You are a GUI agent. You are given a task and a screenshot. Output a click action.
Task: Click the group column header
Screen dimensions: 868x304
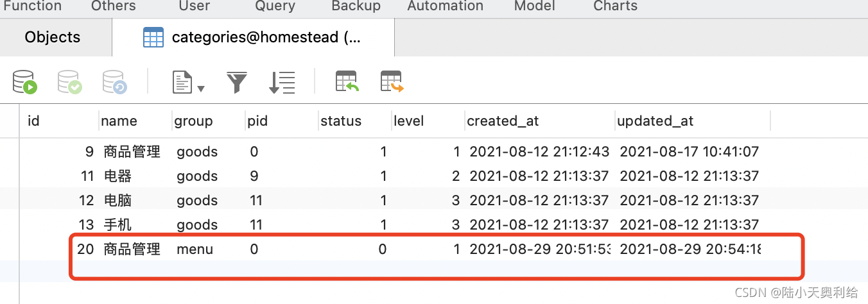click(x=209, y=121)
